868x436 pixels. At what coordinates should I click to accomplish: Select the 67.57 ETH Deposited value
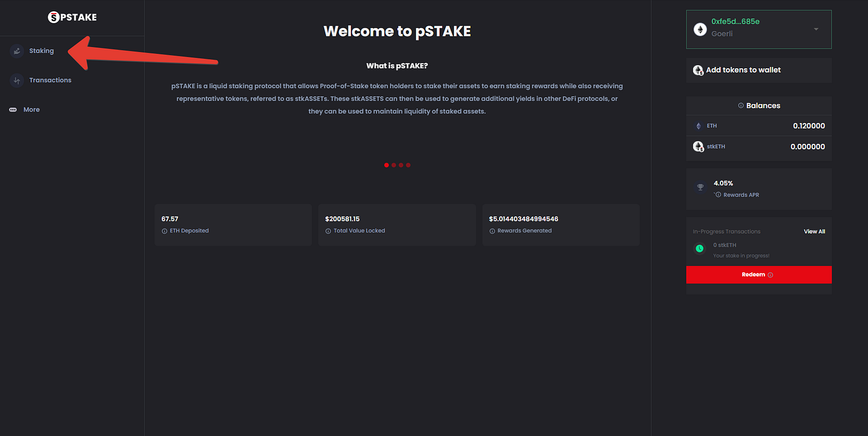coord(170,219)
